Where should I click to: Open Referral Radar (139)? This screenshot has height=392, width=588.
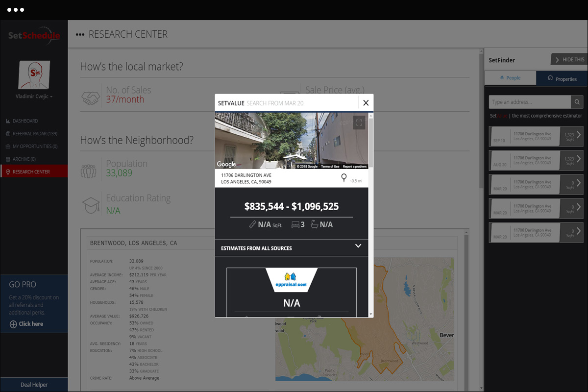pyautogui.click(x=34, y=134)
